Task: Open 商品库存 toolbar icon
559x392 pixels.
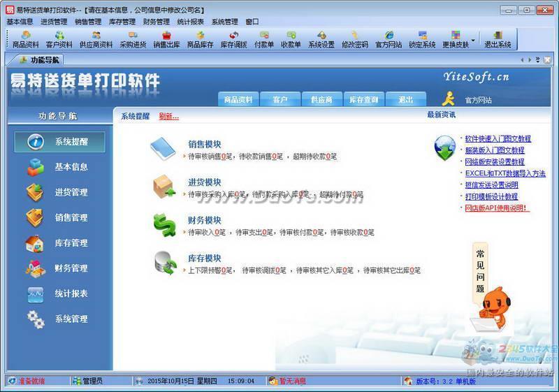Action: point(200,39)
